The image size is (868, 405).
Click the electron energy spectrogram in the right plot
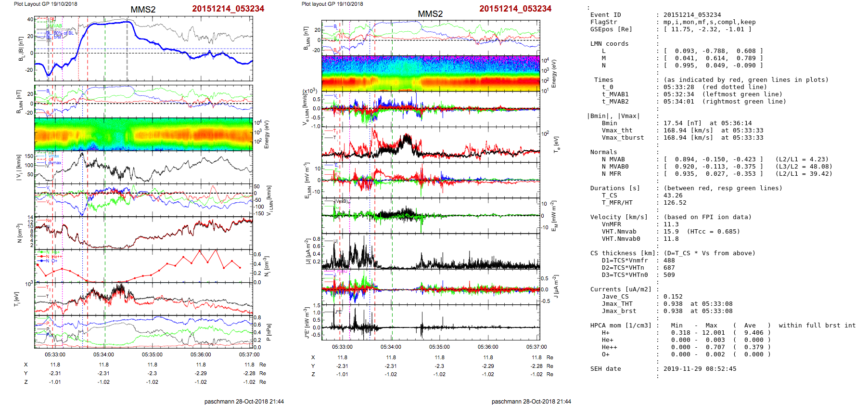(x=431, y=73)
